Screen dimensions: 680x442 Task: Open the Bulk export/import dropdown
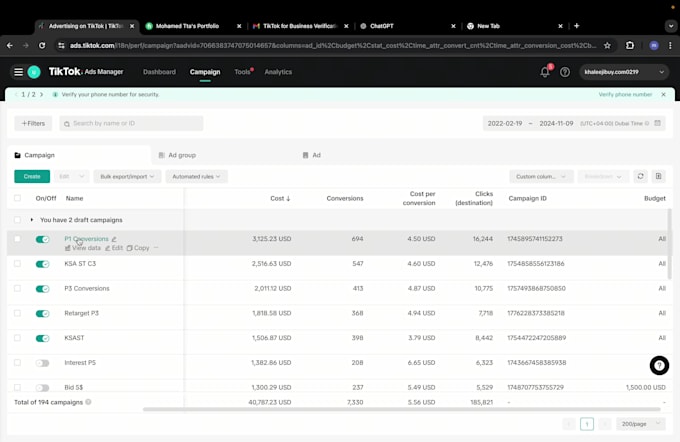click(x=127, y=176)
